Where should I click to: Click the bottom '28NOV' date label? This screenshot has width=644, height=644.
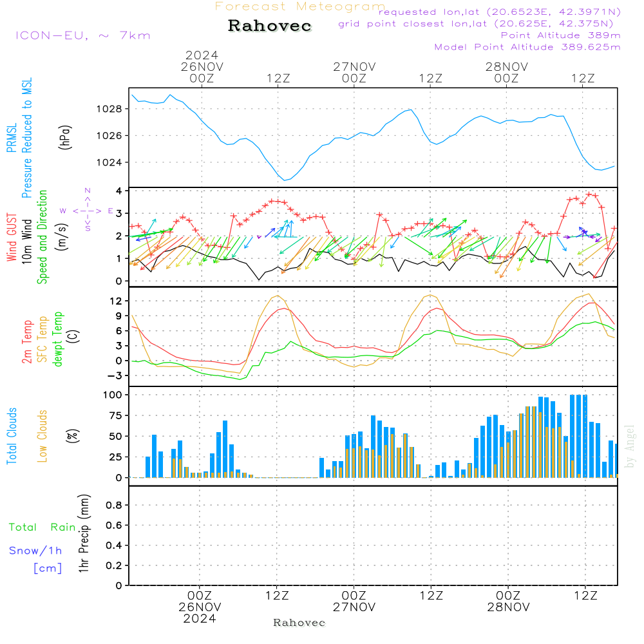[x=509, y=607]
